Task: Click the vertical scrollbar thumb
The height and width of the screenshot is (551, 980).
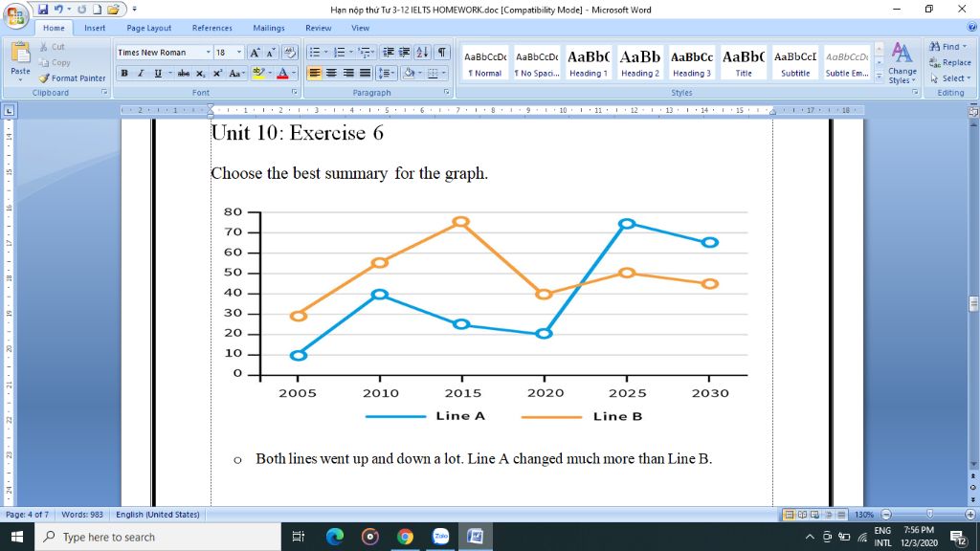Action: pyautogui.click(x=973, y=303)
